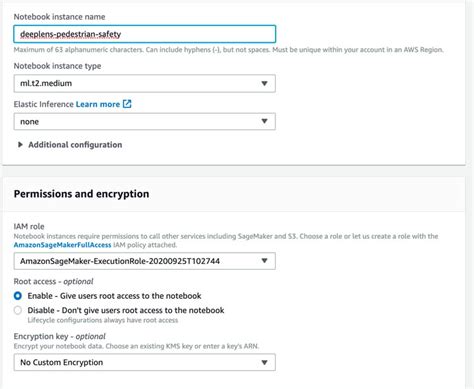The image size is (474, 389).
Task: Click the arrow of the none dropdown
Action: (264, 121)
